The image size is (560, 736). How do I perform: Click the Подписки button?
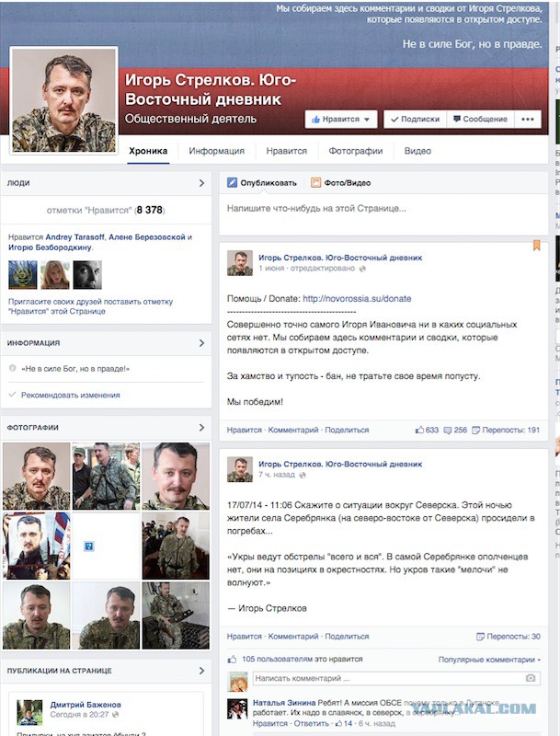[x=416, y=120]
